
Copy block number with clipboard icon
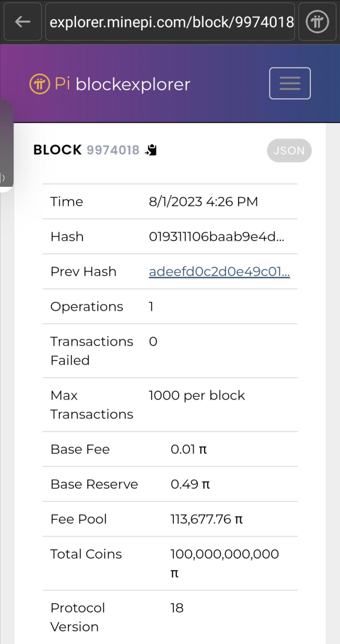[x=151, y=150]
